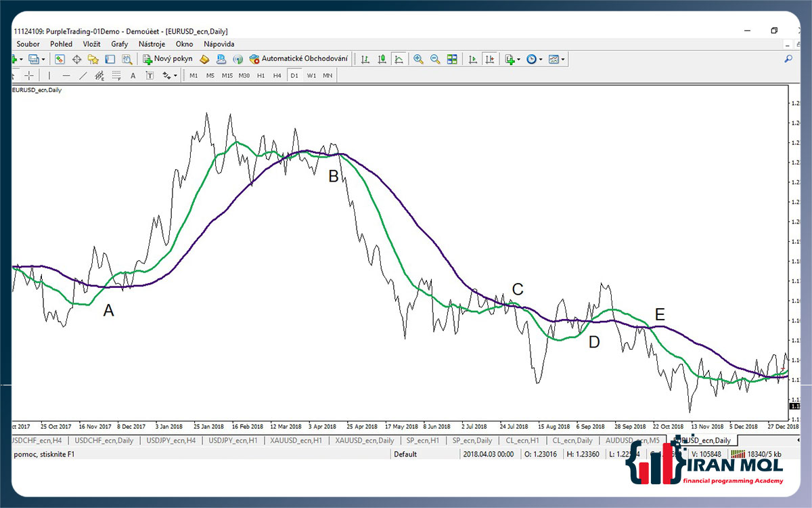Screen dimensions: 812x508
Task: Switch to M5 timeframe
Action: click(x=210, y=75)
